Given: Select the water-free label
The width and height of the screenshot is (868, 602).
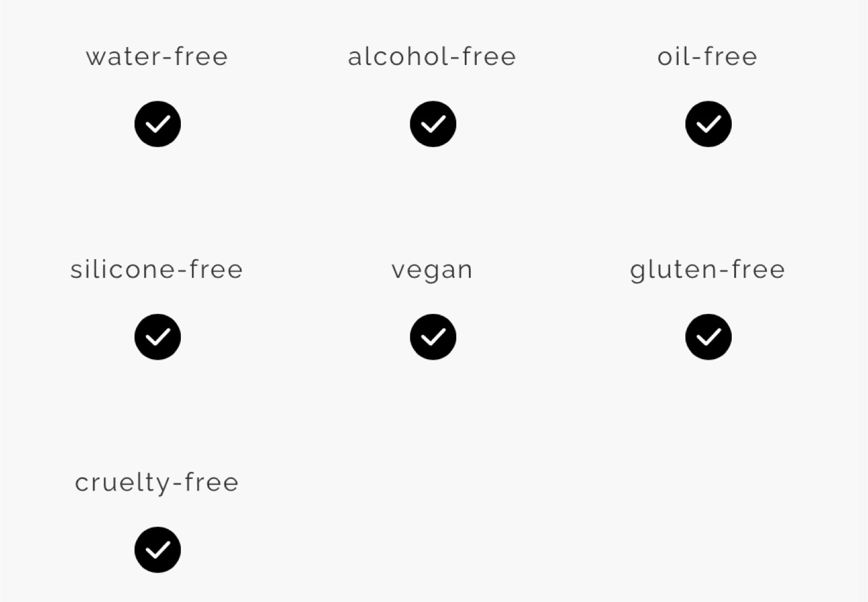Looking at the screenshot, I should pyautogui.click(x=157, y=57).
